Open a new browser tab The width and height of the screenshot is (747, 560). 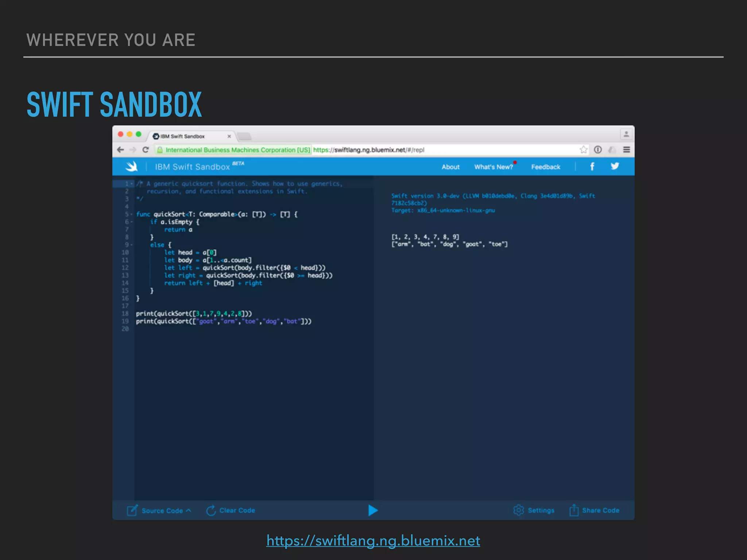(244, 137)
